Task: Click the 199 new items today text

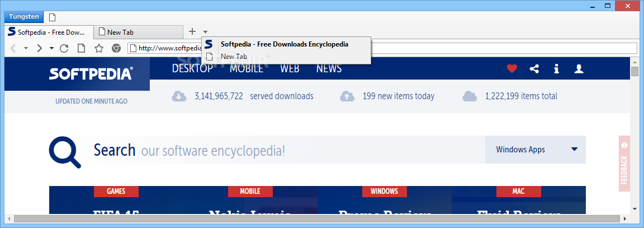Action: click(399, 96)
